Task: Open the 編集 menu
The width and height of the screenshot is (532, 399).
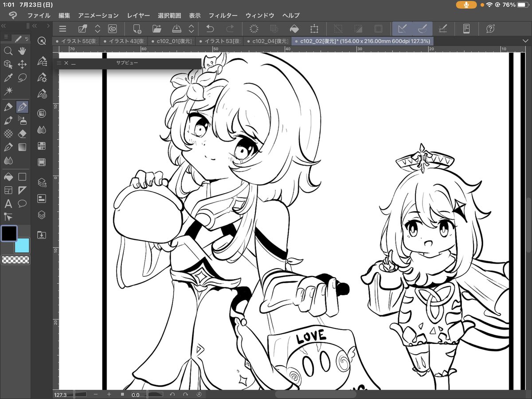Action: click(x=64, y=15)
